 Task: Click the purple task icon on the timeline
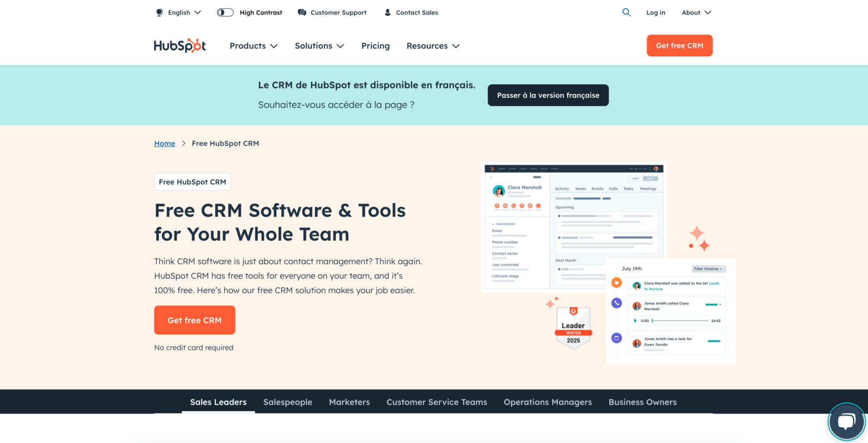click(617, 338)
